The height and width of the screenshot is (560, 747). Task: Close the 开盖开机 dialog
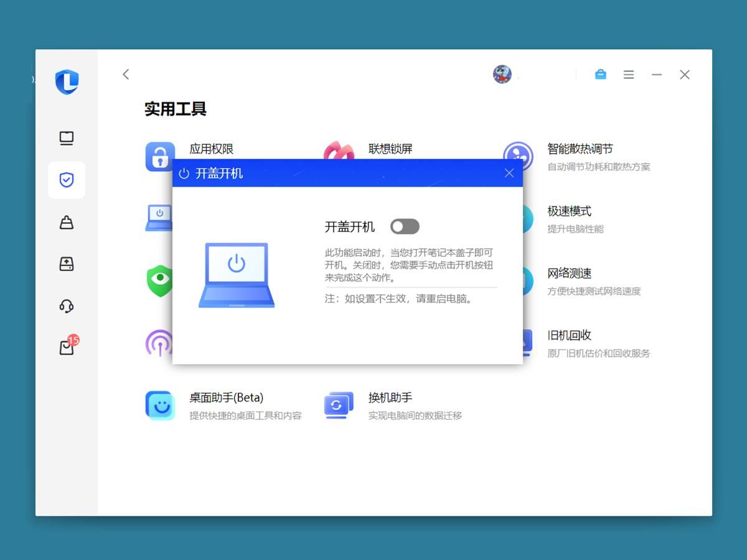509,173
